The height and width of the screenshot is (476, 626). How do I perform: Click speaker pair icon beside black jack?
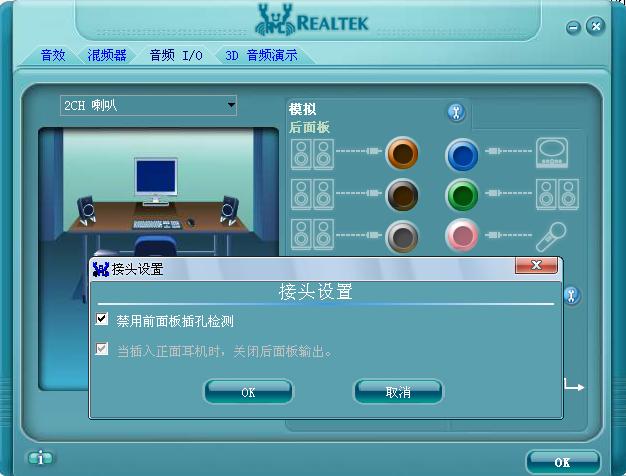pyautogui.click(x=312, y=194)
